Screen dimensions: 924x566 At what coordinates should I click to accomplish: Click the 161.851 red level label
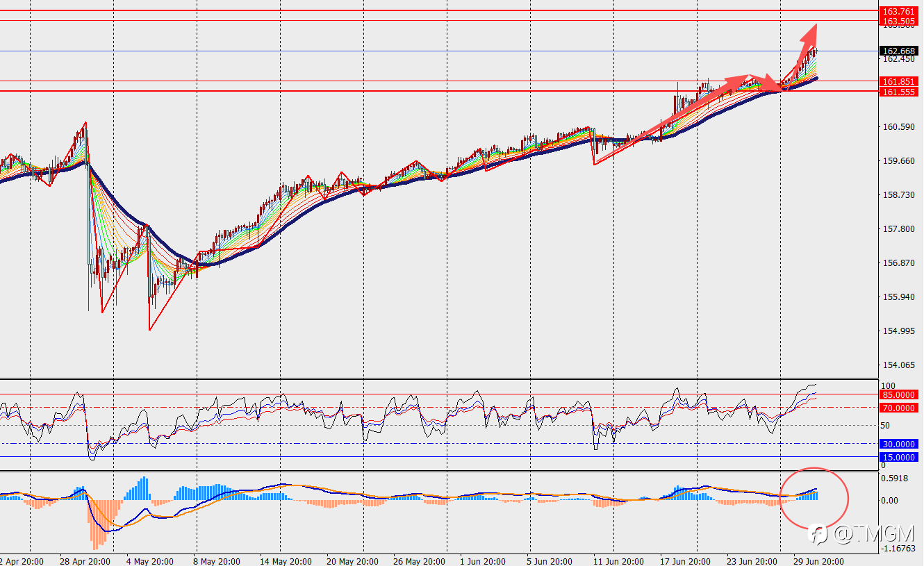[x=898, y=82]
